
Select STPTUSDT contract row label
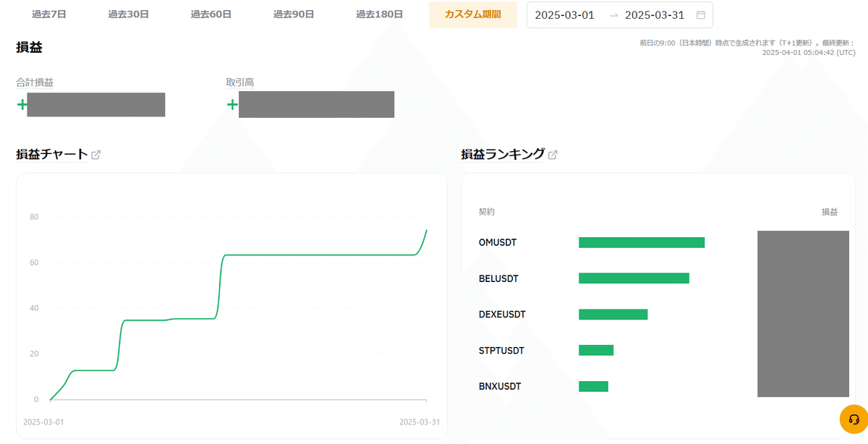click(x=501, y=351)
